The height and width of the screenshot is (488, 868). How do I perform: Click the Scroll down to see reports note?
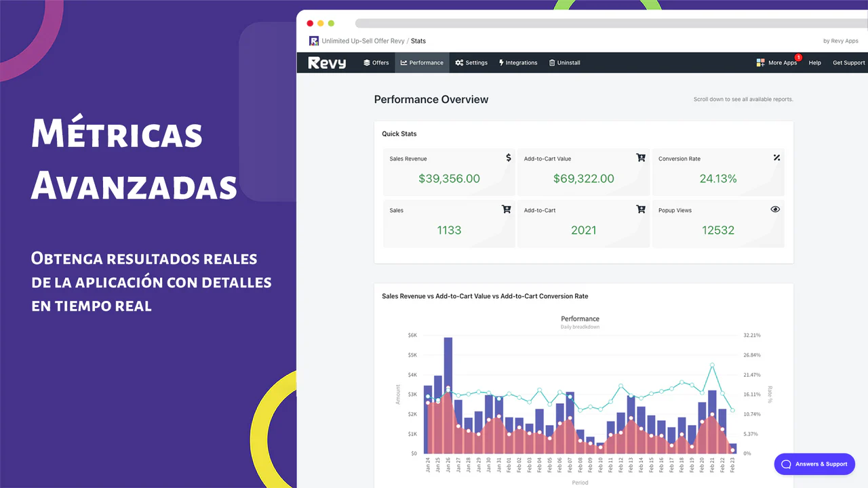tap(743, 100)
